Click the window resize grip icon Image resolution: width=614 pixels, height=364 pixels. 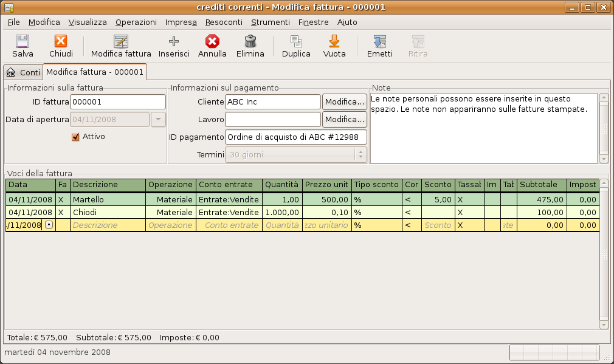[x=607, y=355]
